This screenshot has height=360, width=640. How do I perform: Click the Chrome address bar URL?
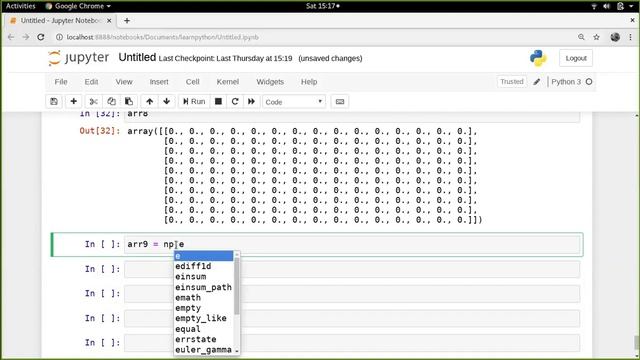click(162, 37)
